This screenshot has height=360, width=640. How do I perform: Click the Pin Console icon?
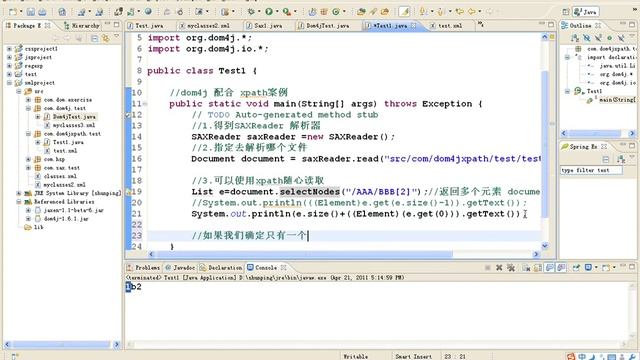576,268
